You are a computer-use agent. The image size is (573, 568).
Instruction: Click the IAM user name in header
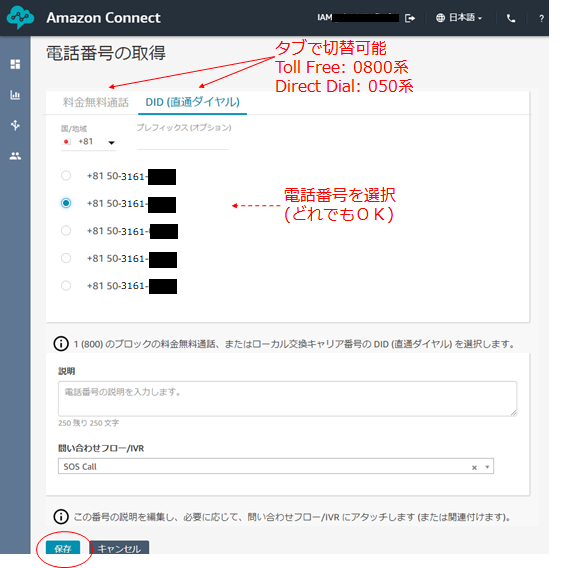click(x=358, y=18)
